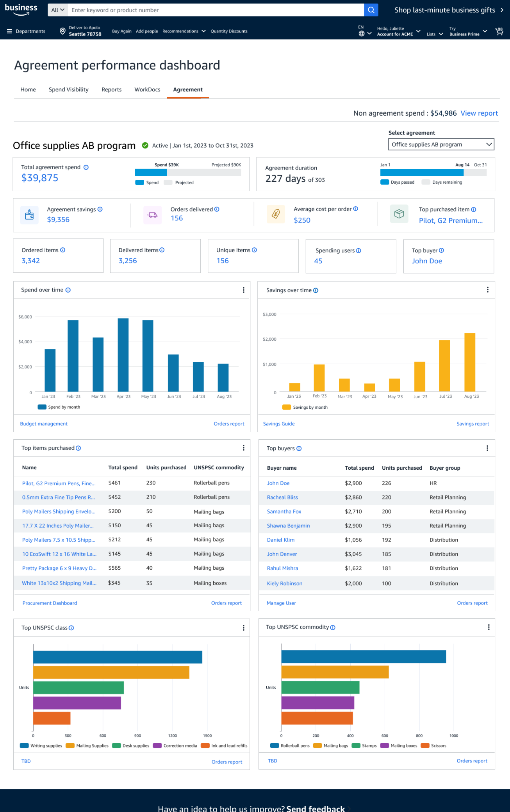
Task: Click info icon beside Agreement savings
Action: (100, 209)
